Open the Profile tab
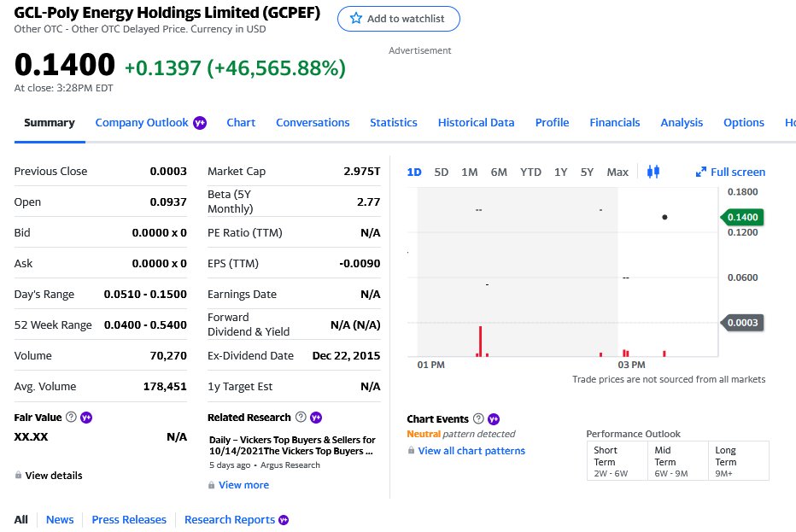Viewport: 796px width, 532px height. click(552, 123)
